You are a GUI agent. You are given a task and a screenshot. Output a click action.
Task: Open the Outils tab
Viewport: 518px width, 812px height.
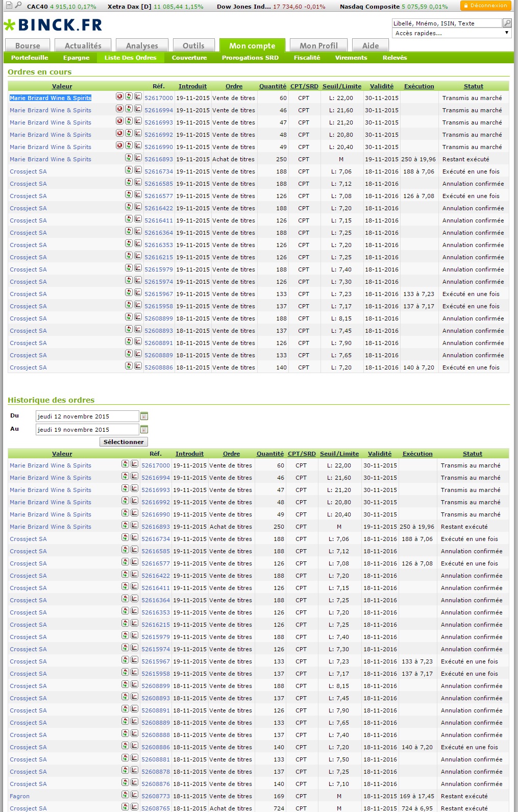click(x=193, y=45)
